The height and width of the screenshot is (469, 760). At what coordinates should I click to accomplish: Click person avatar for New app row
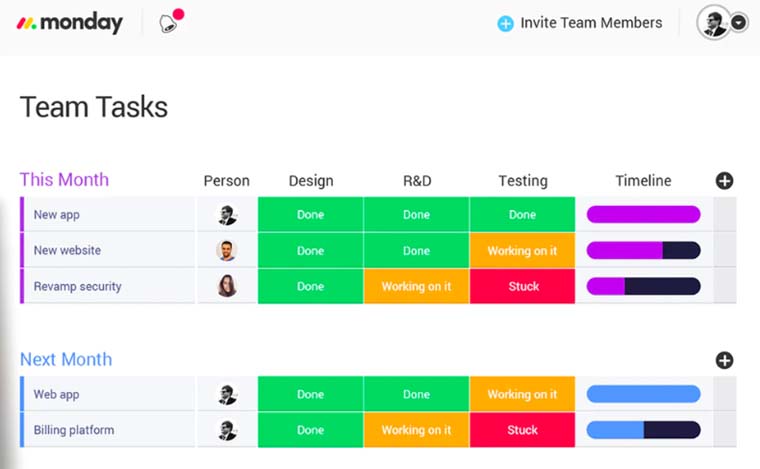pyautogui.click(x=227, y=215)
